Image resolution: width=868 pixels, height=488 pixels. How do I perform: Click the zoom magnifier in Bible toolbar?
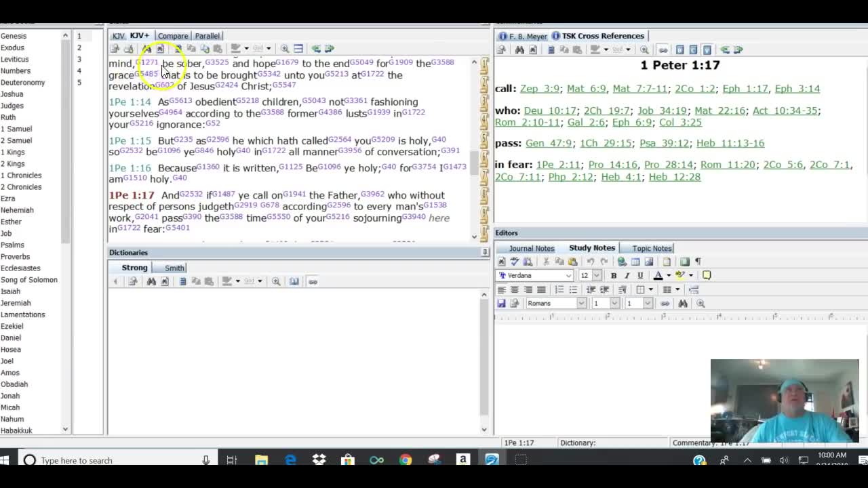285,49
